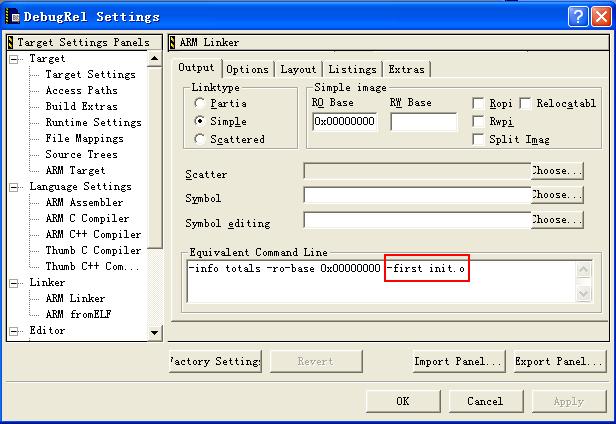
Task: Select ARM fromELF in the tree
Action: pos(79,314)
